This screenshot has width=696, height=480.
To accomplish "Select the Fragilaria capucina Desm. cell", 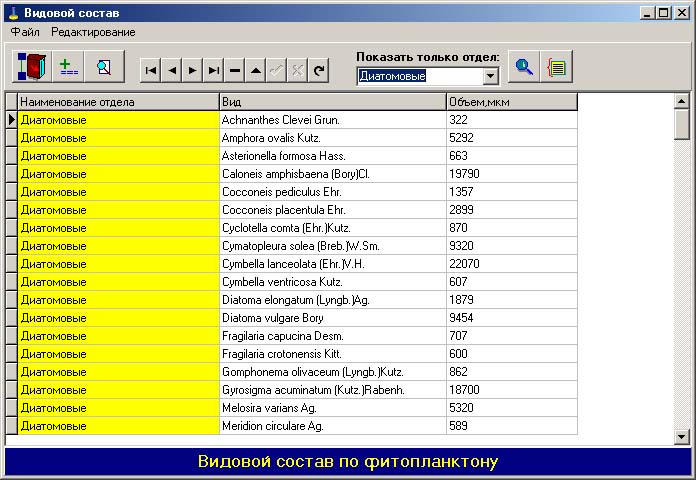I will point(333,336).
